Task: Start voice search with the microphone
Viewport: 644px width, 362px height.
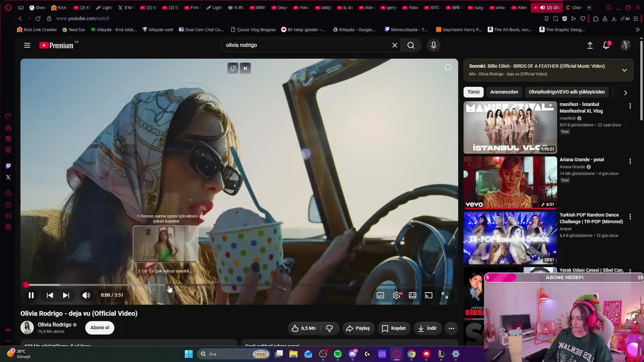Action: pos(434,45)
